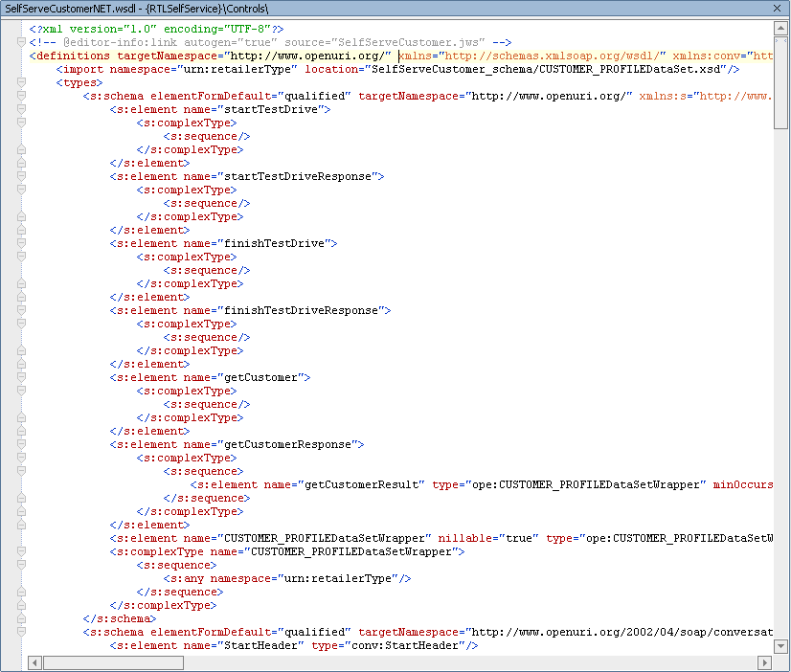Collapse the startTestDriveResponse element fold marker
The height and width of the screenshot is (672, 791).
pyautogui.click(x=21, y=176)
